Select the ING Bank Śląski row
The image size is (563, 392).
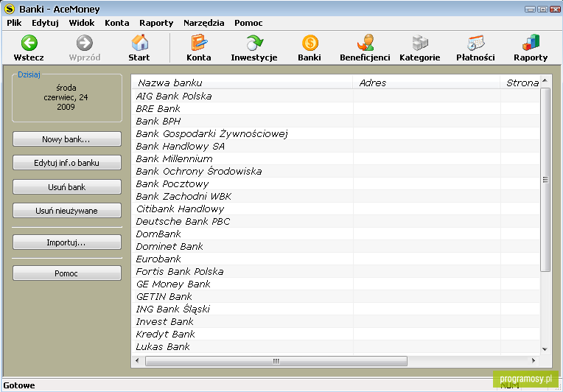click(336, 309)
